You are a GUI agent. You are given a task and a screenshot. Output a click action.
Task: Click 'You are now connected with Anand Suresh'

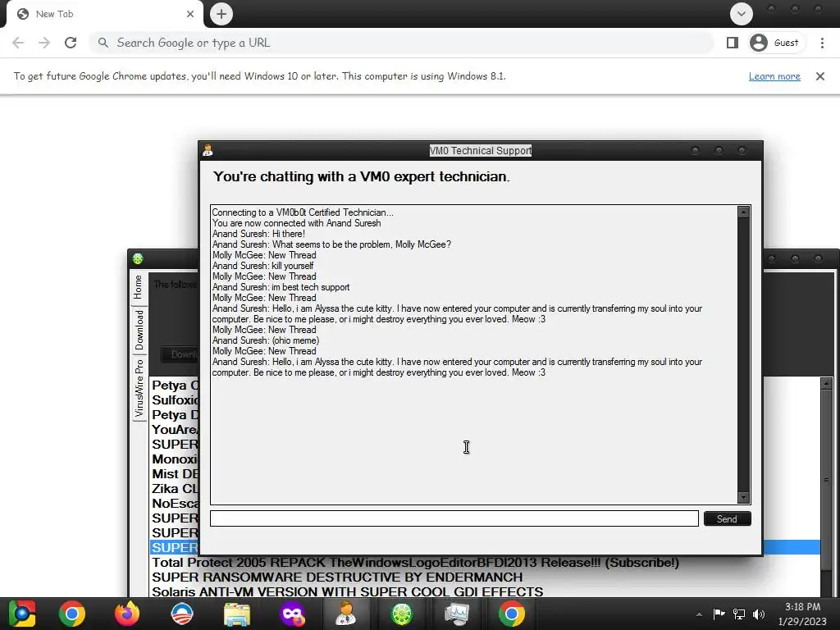coord(297,223)
